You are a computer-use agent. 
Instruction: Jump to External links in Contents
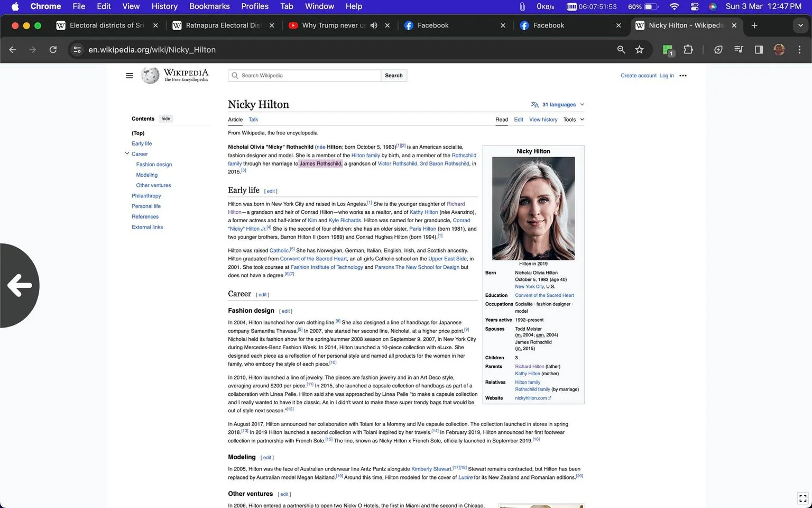tap(147, 227)
